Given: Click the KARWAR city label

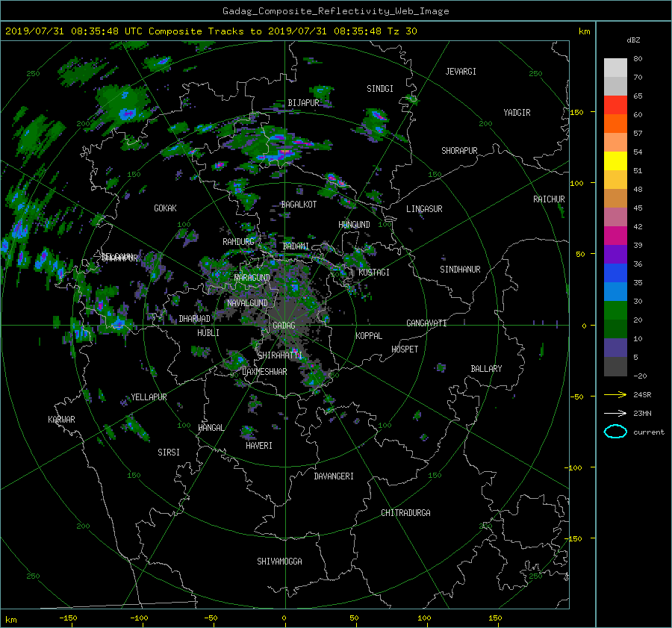Looking at the screenshot, I should pos(62,420).
